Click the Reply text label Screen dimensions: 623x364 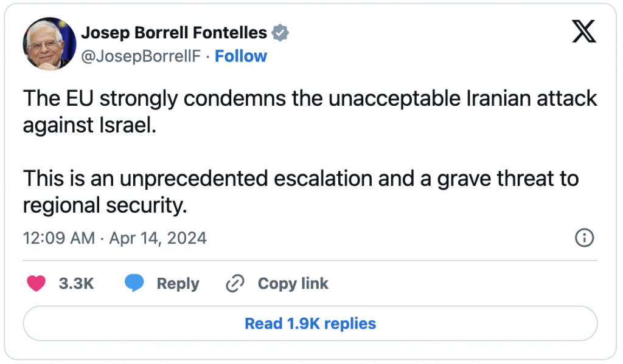click(178, 283)
